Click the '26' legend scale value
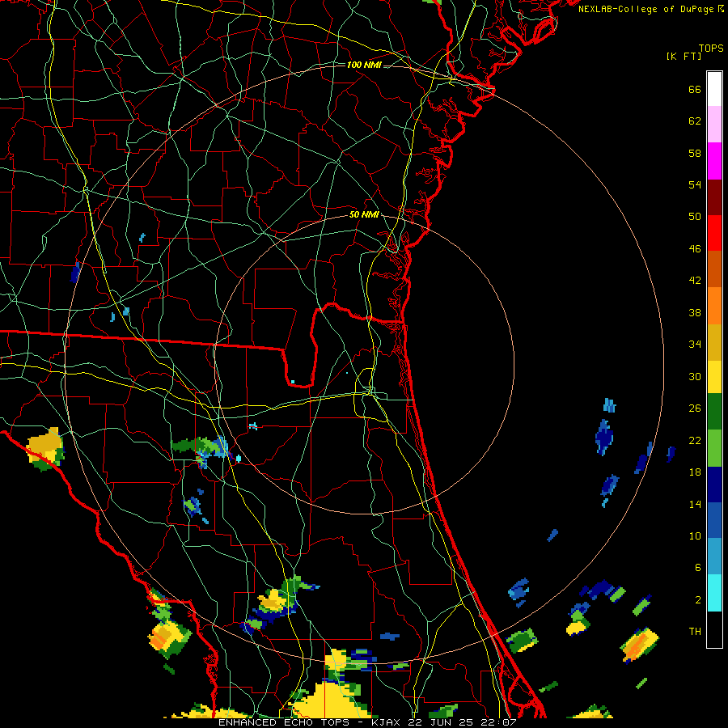Viewport: 728px width, 728px height. pyautogui.click(x=695, y=408)
